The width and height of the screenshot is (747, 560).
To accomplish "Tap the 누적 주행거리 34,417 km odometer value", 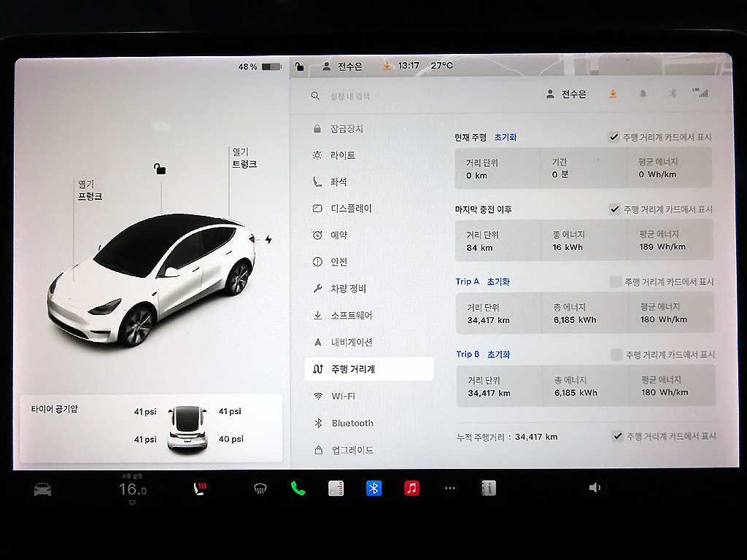I will 536,437.
